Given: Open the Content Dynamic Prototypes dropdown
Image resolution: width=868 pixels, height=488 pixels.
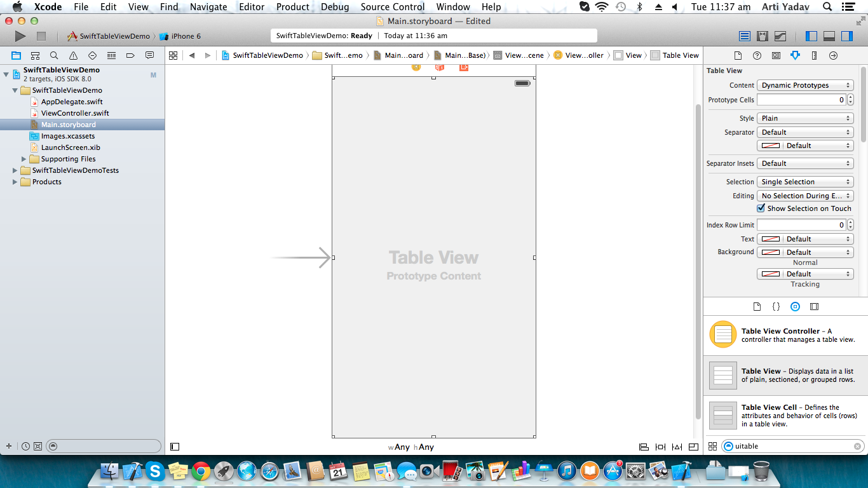Looking at the screenshot, I should 804,85.
